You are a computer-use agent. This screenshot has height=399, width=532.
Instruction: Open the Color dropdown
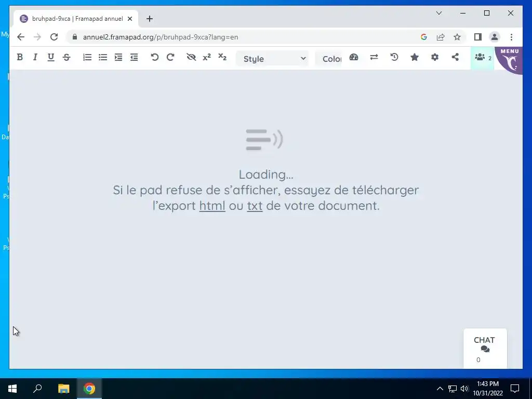[x=328, y=59]
